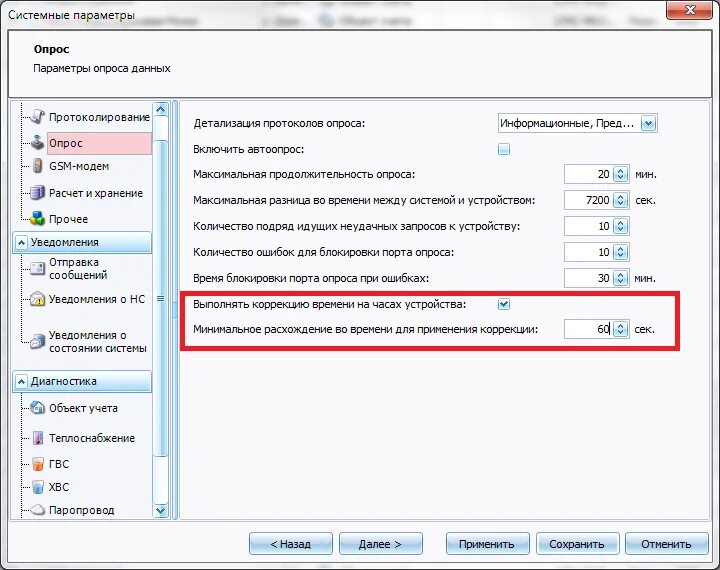The height and width of the screenshot is (570, 720).
Task: Click the < Назад button
Action: tap(291, 544)
